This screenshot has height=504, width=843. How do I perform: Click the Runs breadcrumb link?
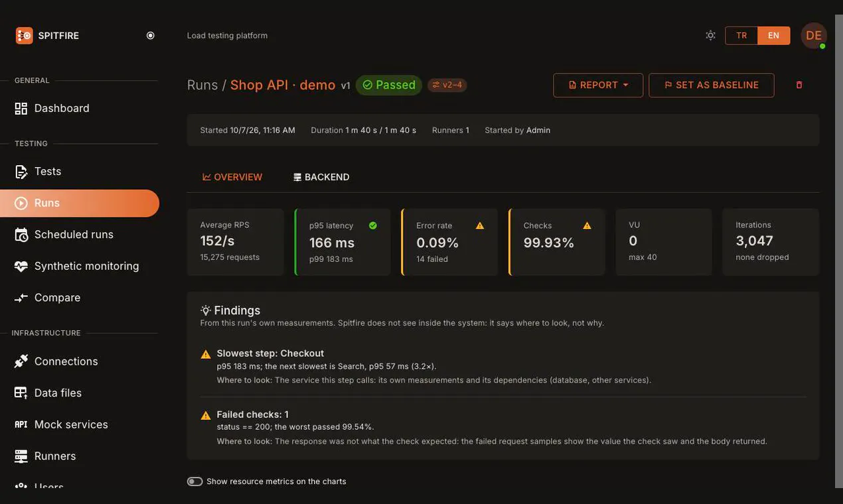coord(202,85)
